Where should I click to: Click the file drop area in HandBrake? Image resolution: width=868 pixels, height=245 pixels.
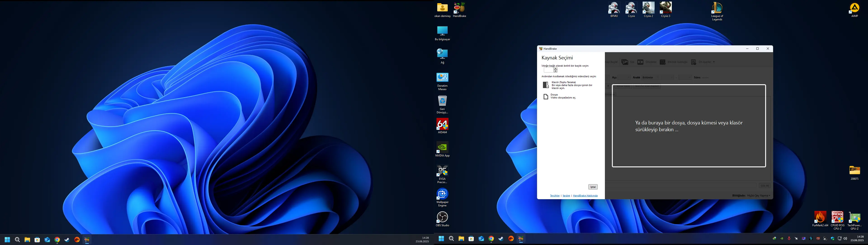(x=689, y=126)
